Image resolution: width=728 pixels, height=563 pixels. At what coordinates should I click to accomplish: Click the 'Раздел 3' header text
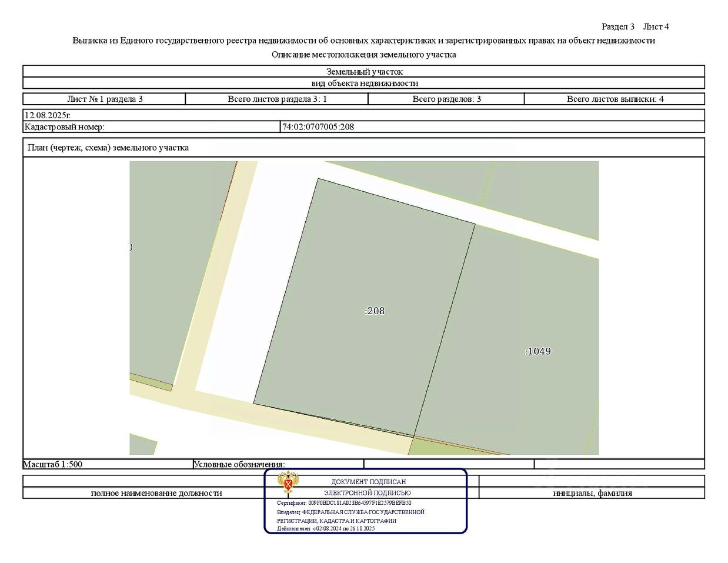[618, 26]
